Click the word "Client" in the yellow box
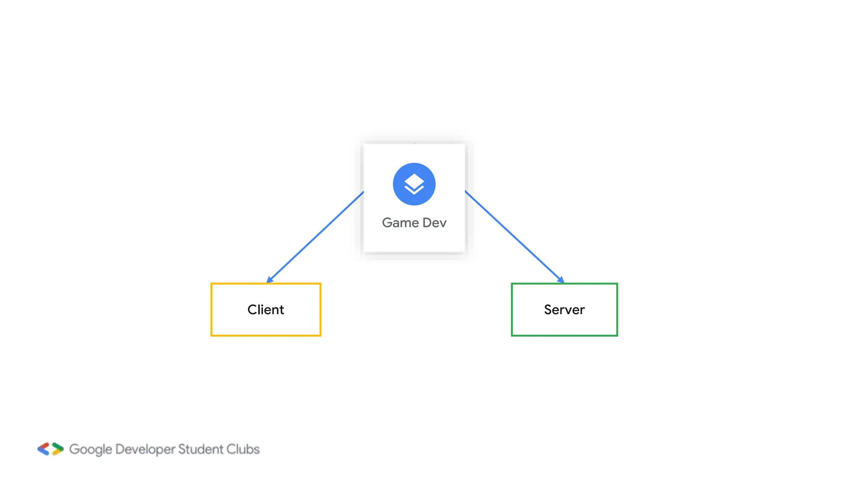868x488 pixels. coord(266,310)
